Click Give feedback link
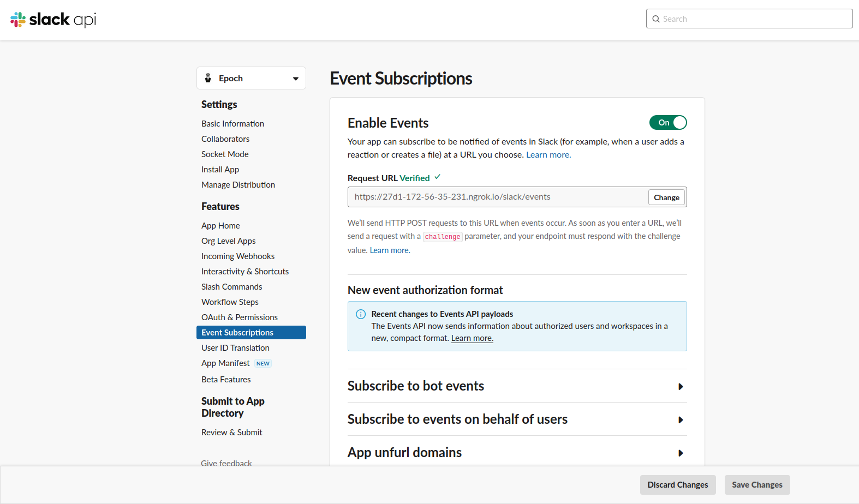The image size is (859, 504). [x=226, y=463]
